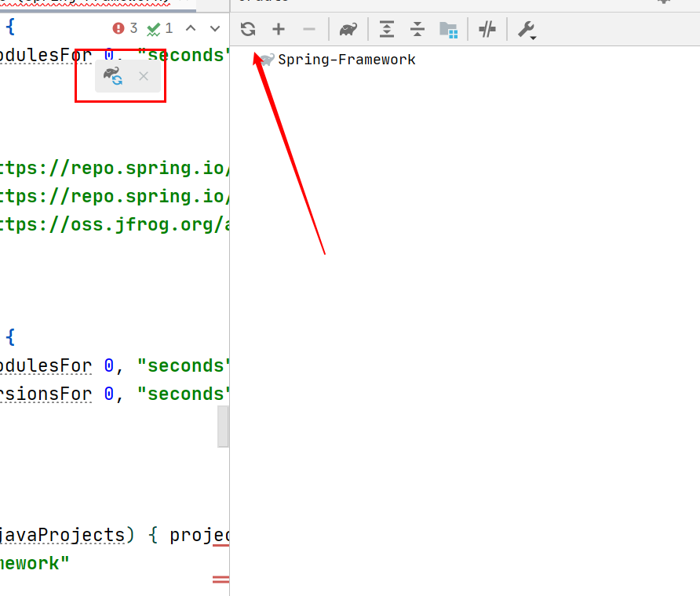Click the editor vertical scrollbar thumb
The height and width of the screenshot is (596, 700).
(223, 427)
